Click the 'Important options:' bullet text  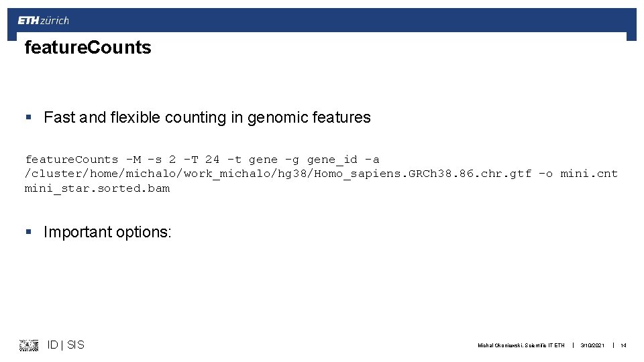tap(107, 233)
